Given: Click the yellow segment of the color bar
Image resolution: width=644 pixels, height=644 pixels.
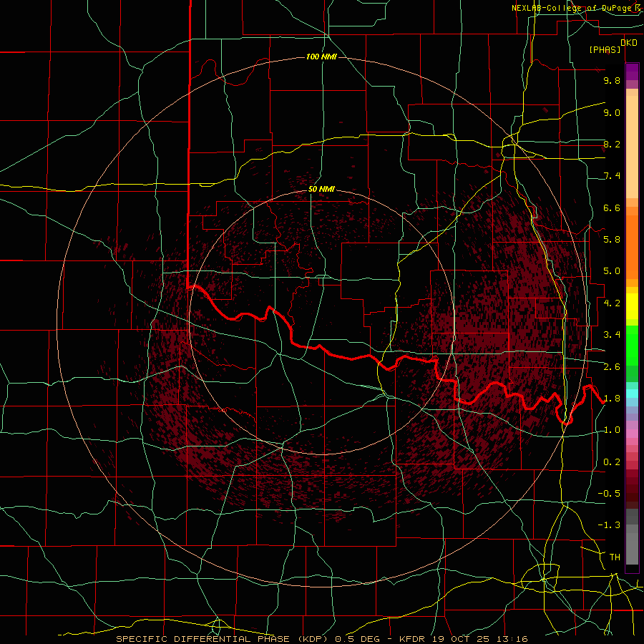Looking at the screenshot, I should 632,306.
